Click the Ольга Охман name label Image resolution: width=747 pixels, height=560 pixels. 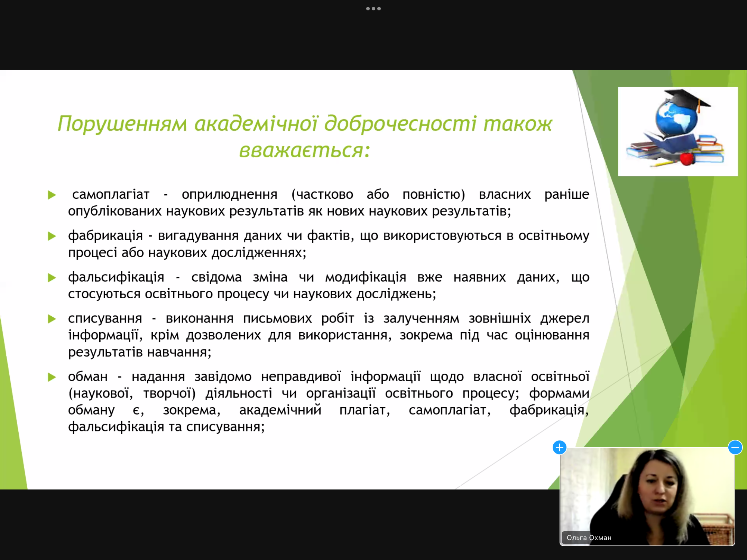(x=589, y=538)
